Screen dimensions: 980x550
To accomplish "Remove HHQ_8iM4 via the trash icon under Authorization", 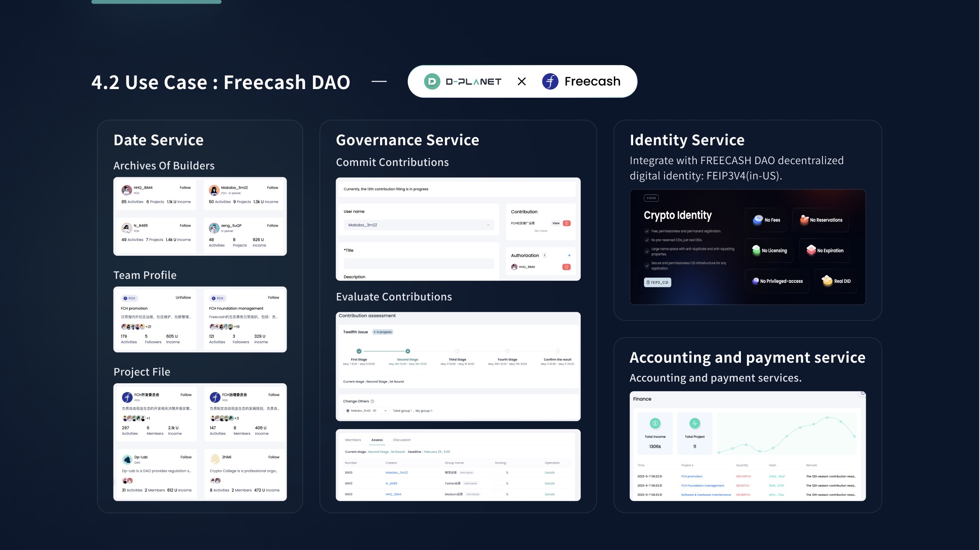I will click(x=567, y=267).
